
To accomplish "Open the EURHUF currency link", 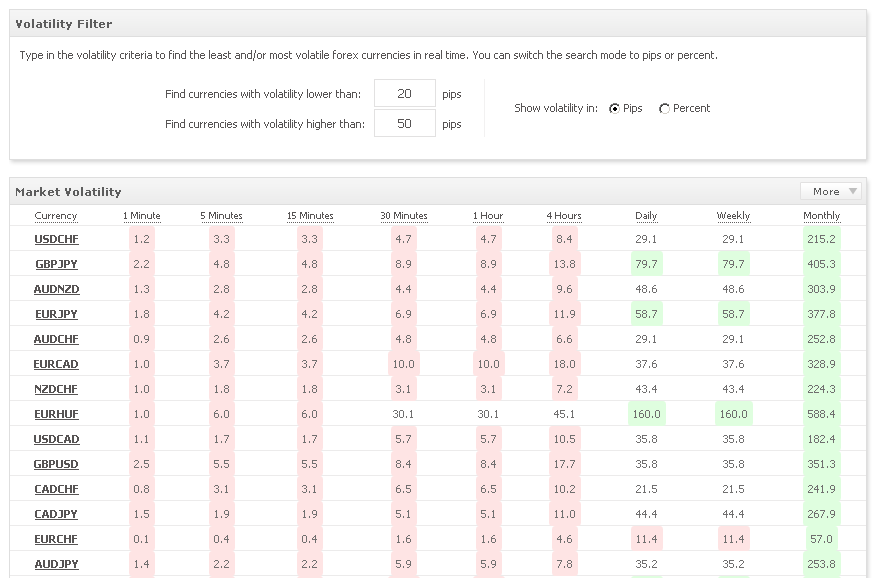I will 56,414.
